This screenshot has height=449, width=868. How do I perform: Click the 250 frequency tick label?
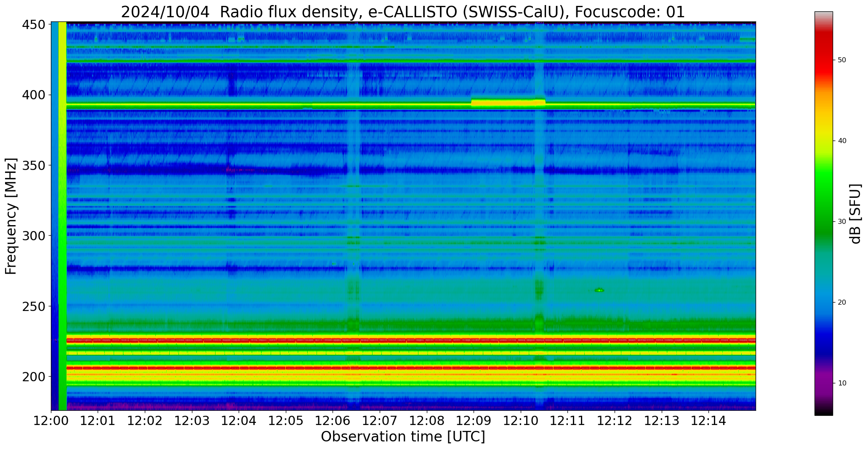pyautogui.click(x=34, y=306)
